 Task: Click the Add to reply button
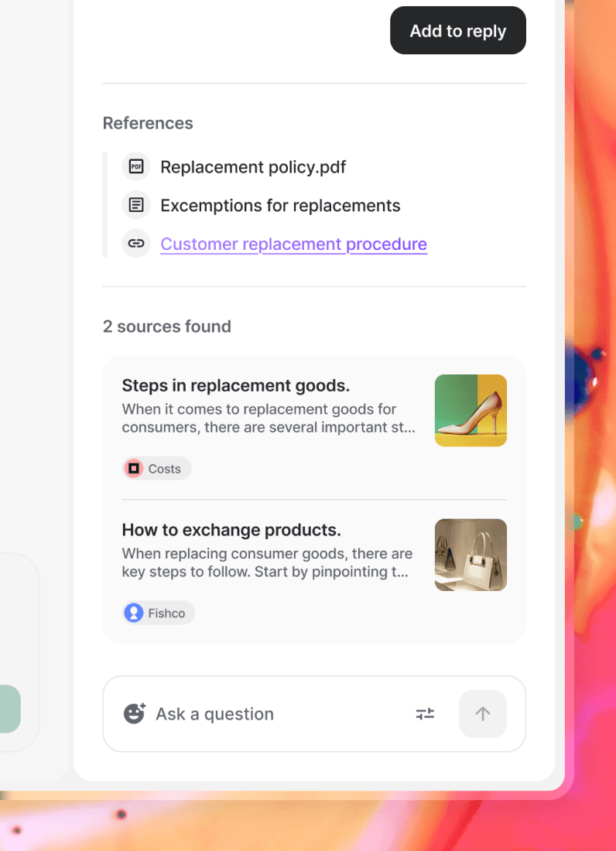coord(457,31)
